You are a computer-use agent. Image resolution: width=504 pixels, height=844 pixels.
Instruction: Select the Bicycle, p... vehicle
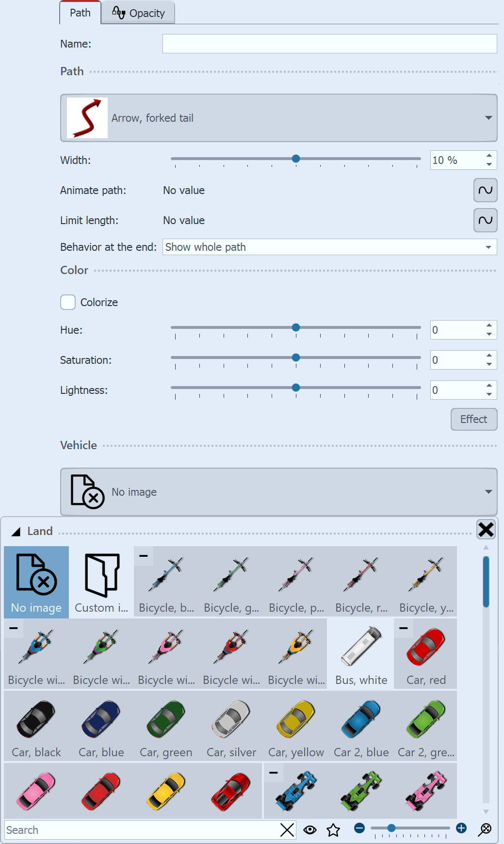click(296, 582)
